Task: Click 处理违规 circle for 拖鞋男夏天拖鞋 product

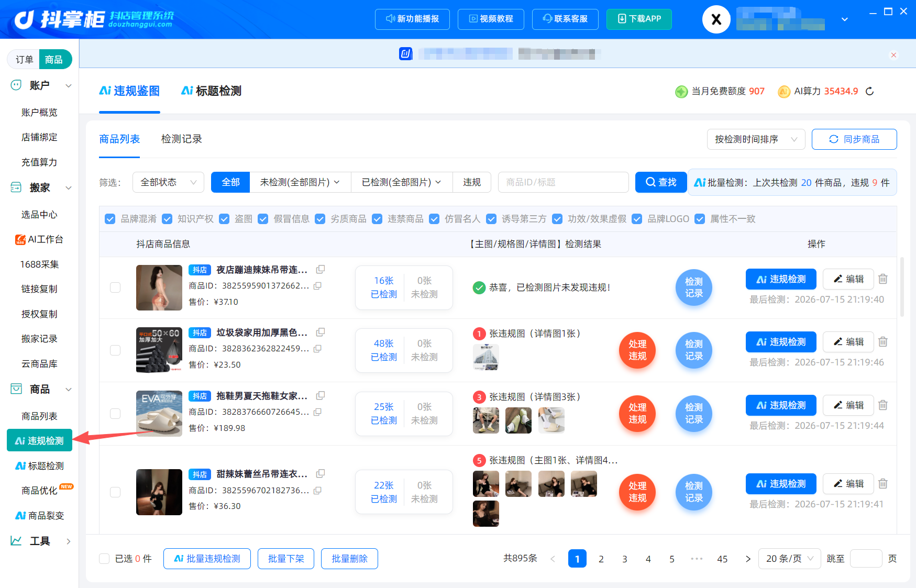Action: point(637,414)
